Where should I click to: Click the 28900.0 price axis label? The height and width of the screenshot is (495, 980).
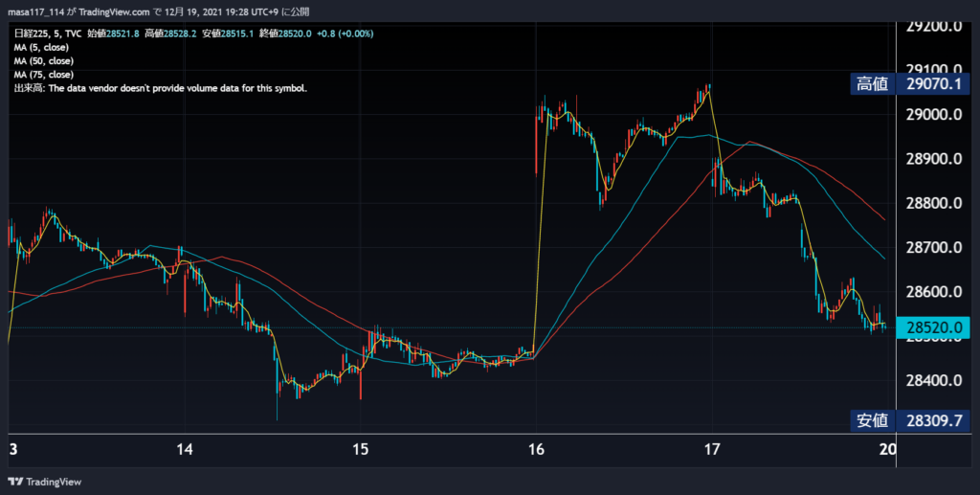pos(934,159)
